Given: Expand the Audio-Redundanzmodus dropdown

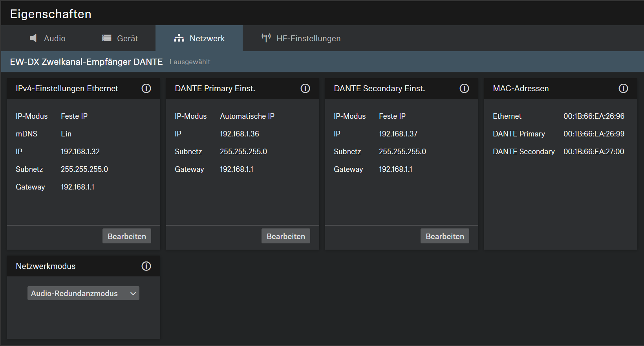Looking at the screenshot, I should [83, 293].
